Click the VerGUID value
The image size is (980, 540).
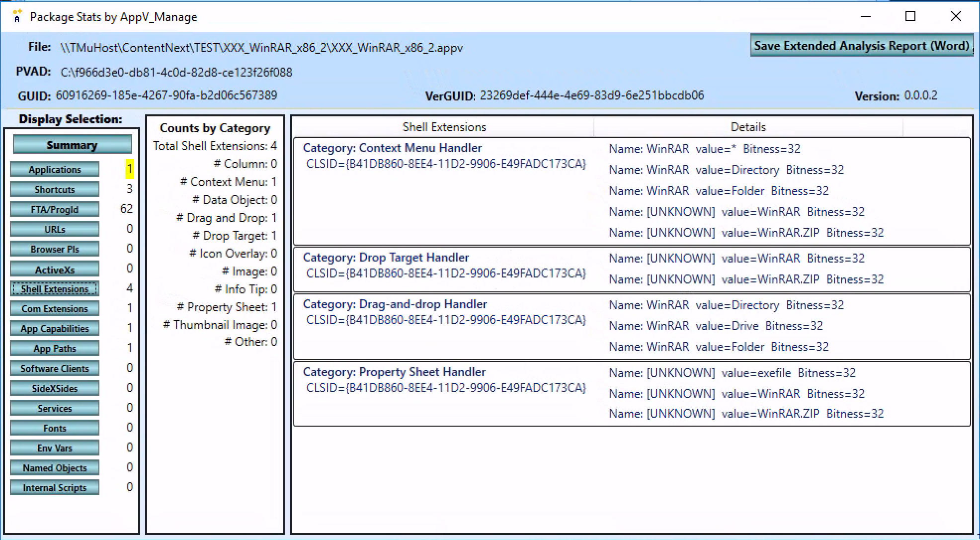[592, 95]
